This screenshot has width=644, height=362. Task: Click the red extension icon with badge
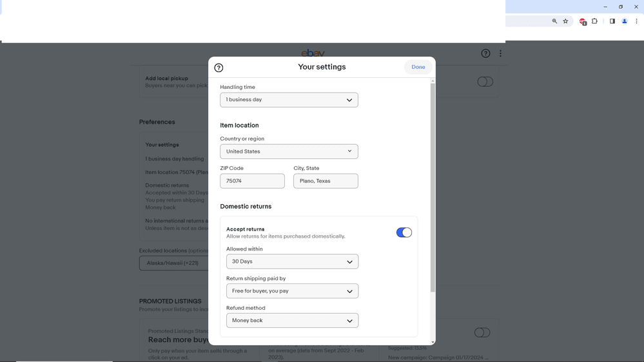click(582, 21)
